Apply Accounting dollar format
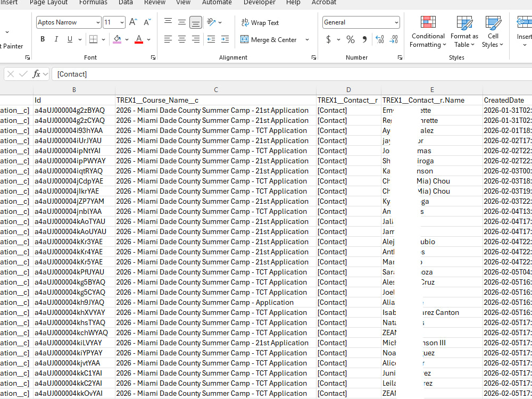This screenshot has width=532, height=399. pyautogui.click(x=328, y=39)
